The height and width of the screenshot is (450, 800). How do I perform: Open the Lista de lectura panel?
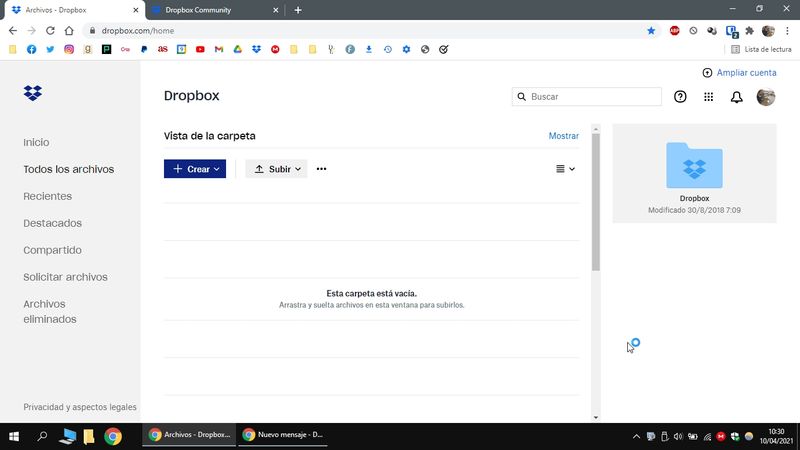(761, 49)
